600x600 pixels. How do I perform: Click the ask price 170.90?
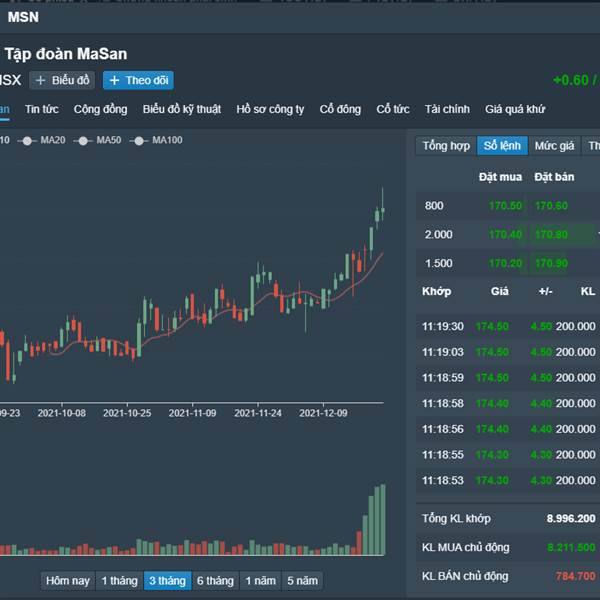551,263
